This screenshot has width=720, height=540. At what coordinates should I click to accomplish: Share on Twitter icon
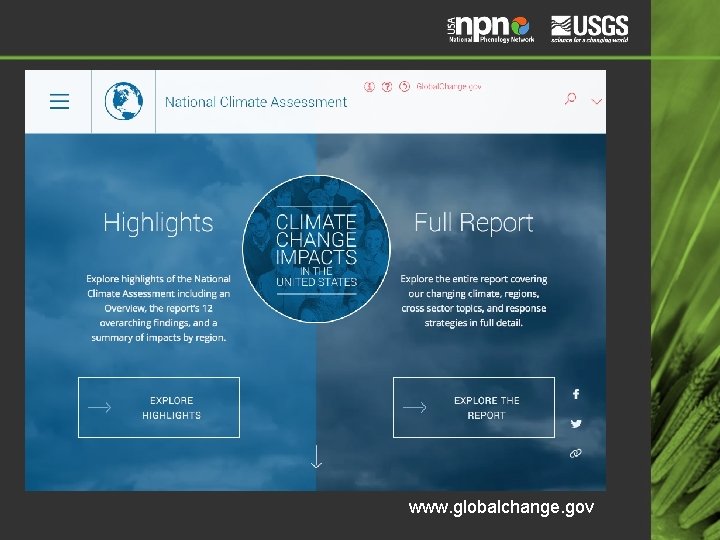point(576,423)
